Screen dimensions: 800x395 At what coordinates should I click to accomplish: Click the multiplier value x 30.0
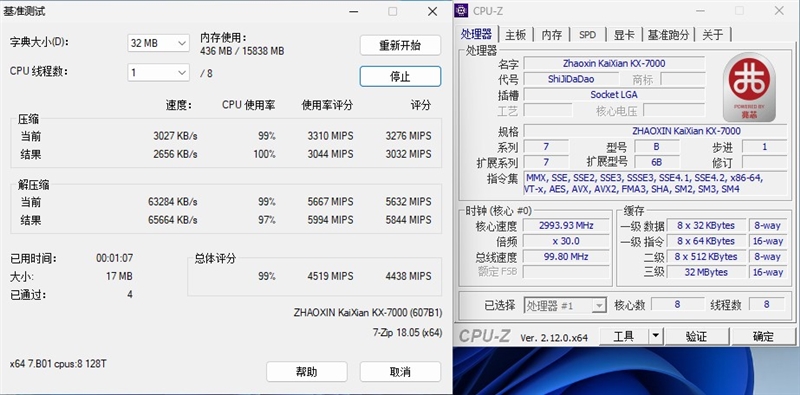coord(566,241)
